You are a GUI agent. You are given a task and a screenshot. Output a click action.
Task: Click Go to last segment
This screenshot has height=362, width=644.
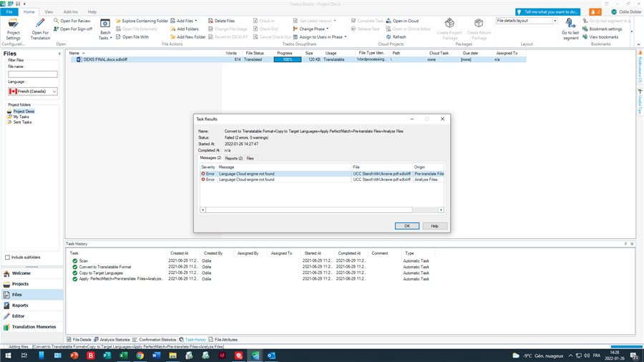570,29
